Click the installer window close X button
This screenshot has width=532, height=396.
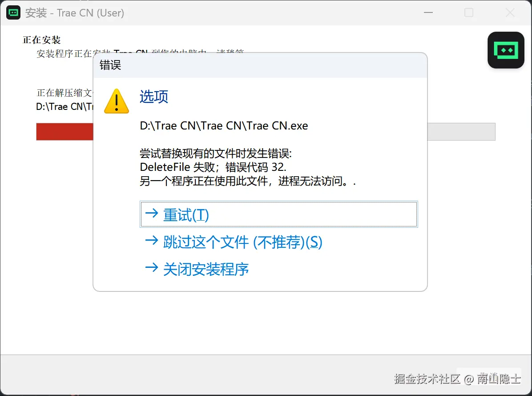pyautogui.click(x=510, y=12)
